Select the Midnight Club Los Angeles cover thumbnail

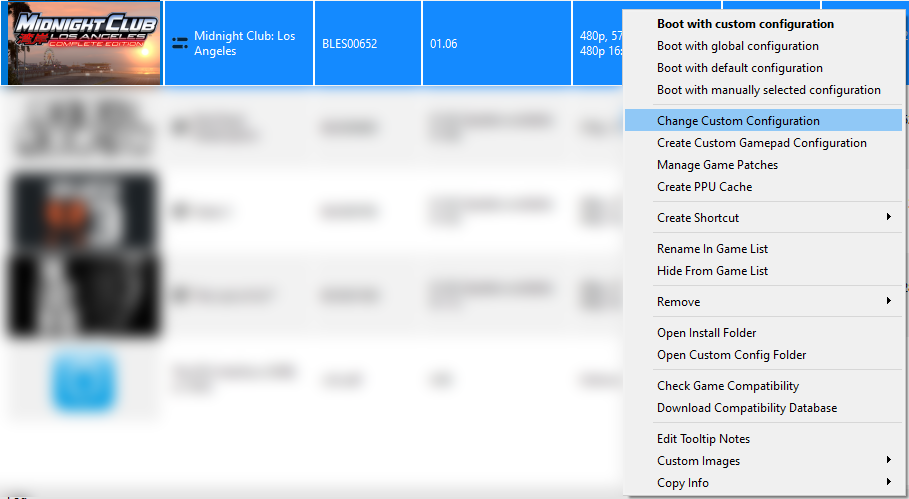[x=83, y=43]
